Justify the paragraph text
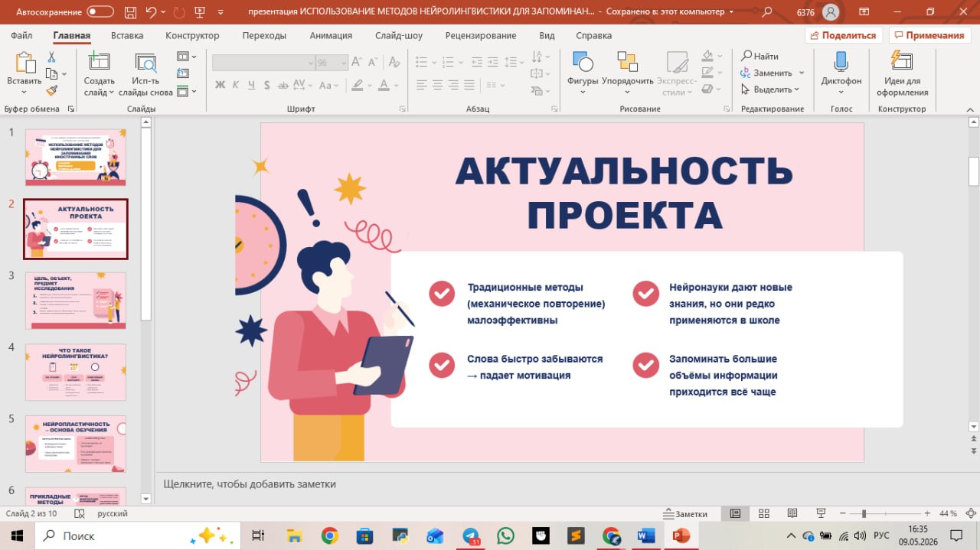This screenshot has width=980, height=550. [469, 85]
